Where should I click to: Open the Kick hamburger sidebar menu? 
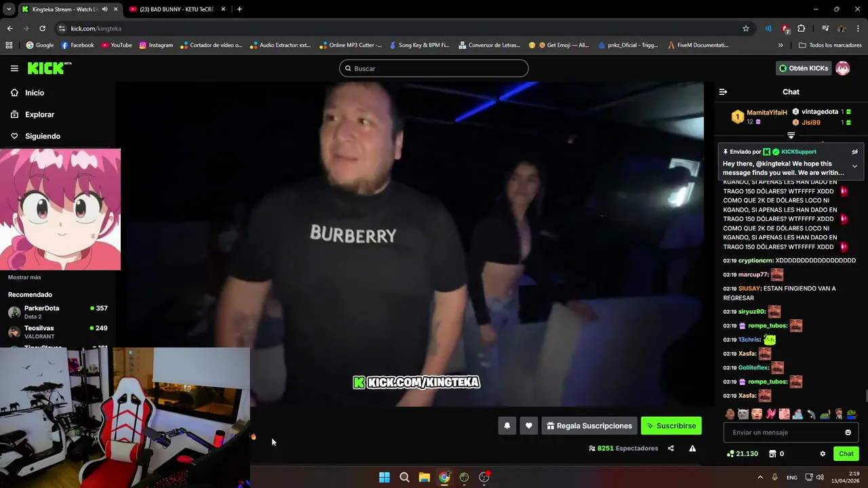pyautogui.click(x=14, y=68)
